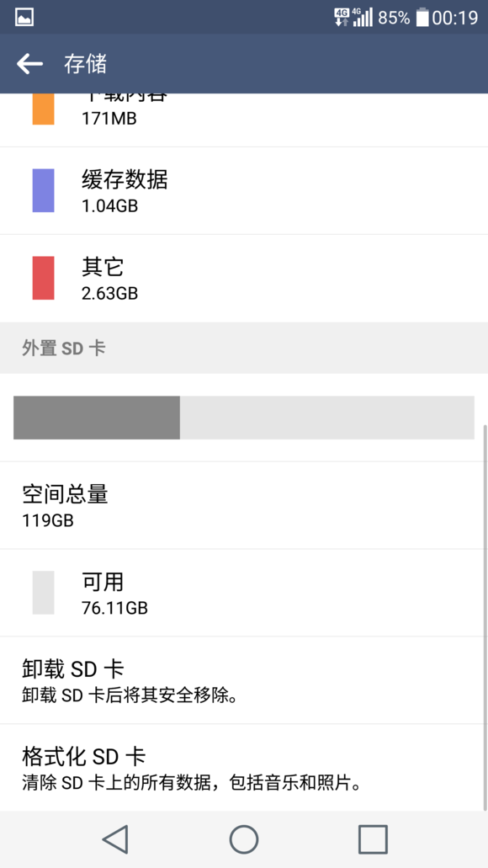
Task: Tap the gray 可用 color swatch
Action: [x=43, y=593]
